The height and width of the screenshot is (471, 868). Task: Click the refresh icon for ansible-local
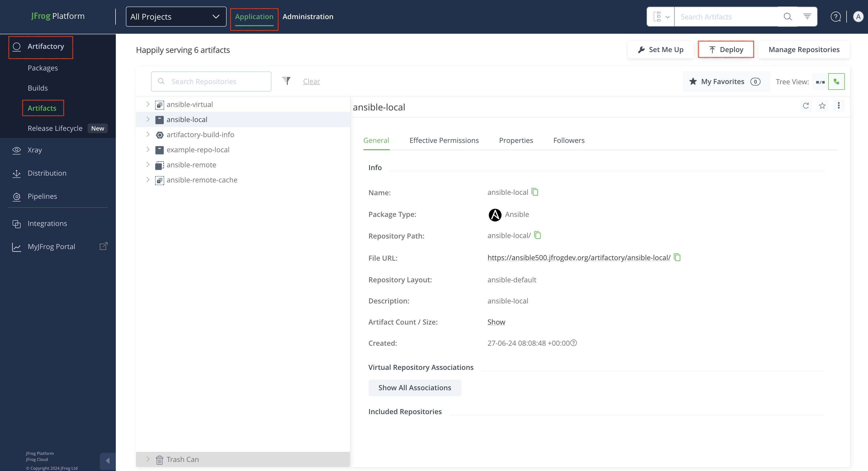click(x=806, y=106)
